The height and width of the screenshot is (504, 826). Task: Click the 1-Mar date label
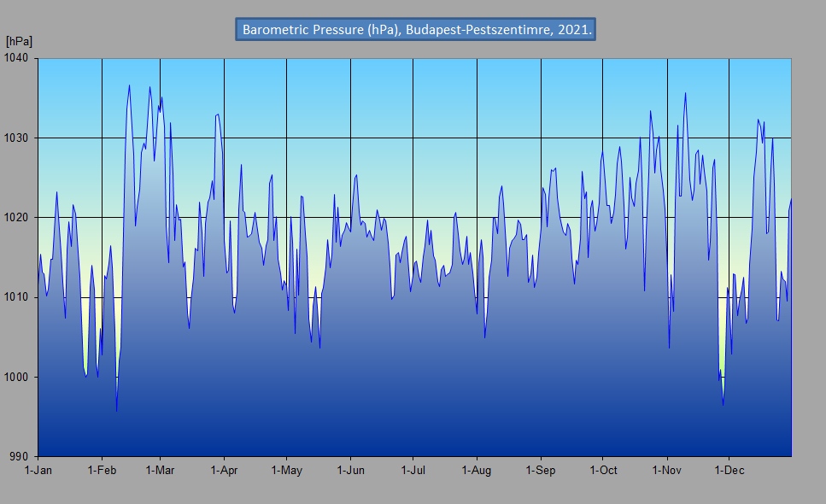click(160, 470)
